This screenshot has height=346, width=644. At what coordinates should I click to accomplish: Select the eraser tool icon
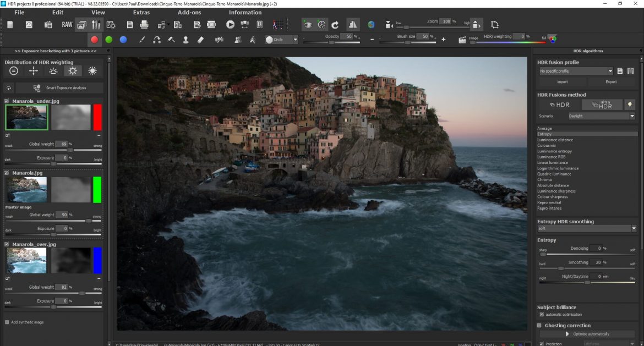pos(200,40)
